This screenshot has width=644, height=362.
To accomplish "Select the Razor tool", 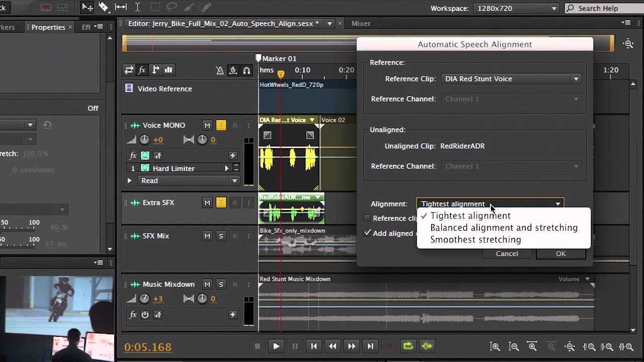I will (104, 7).
